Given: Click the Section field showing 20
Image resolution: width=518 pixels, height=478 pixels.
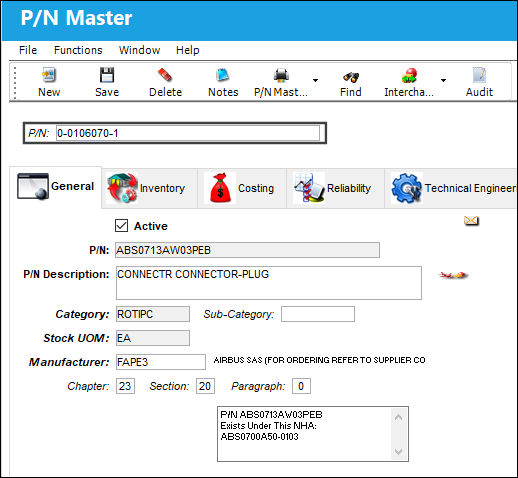Looking at the screenshot, I should (205, 386).
